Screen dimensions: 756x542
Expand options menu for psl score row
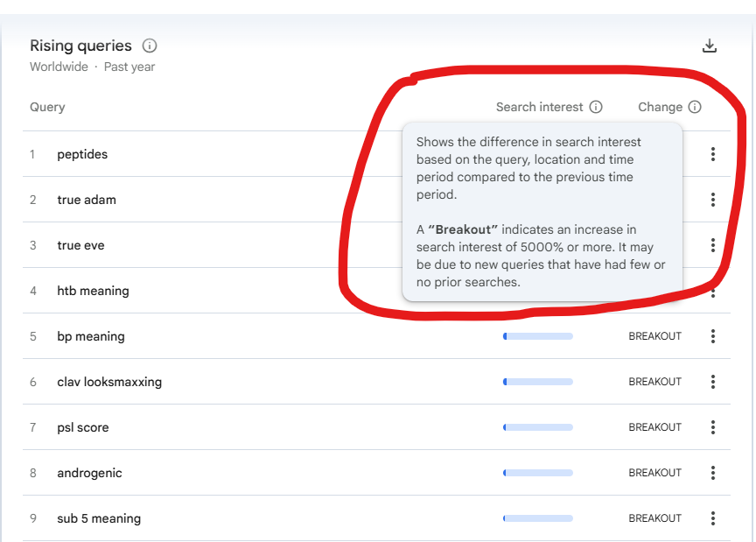tap(713, 427)
